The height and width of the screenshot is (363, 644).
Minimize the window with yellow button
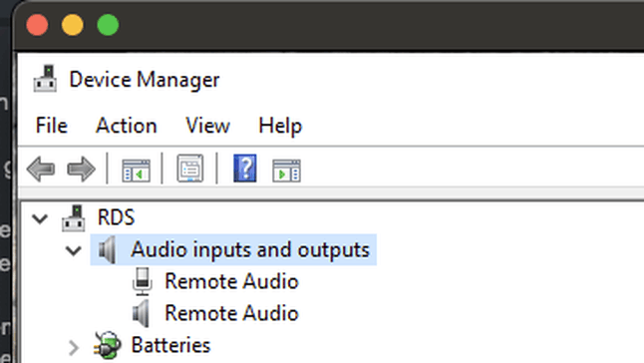coord(73,25)
